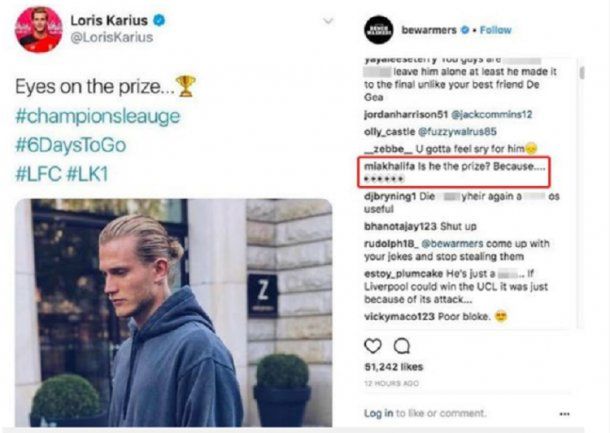Open #LFC hashtag
610x433 pixels.
pos(39,174)
